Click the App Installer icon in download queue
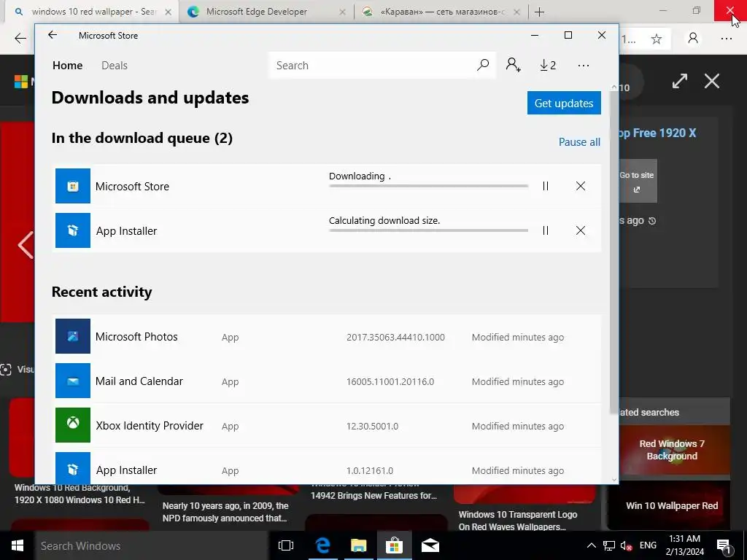Image resolution: width=747 pixels, height=560 pixels. [x=72, y=230]
